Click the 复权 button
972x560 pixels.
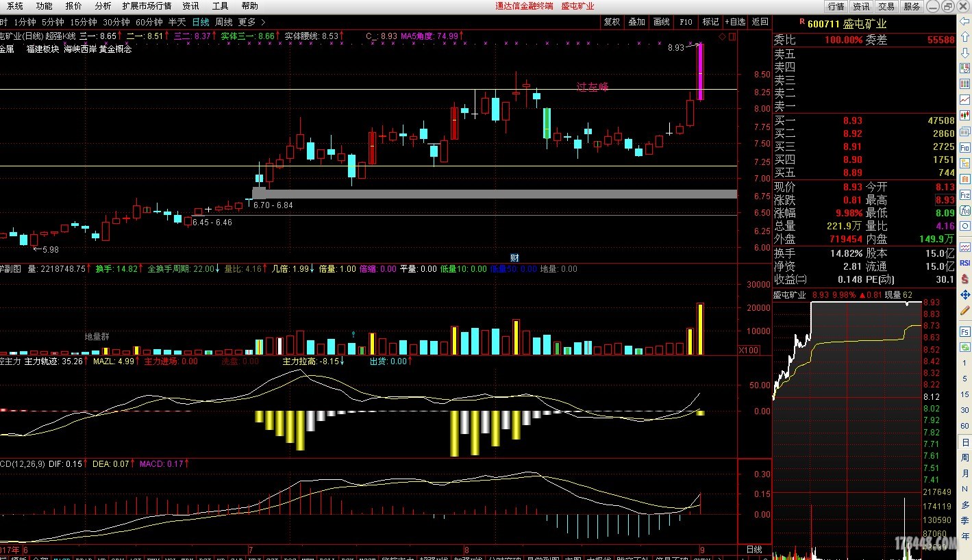[612, 22]
